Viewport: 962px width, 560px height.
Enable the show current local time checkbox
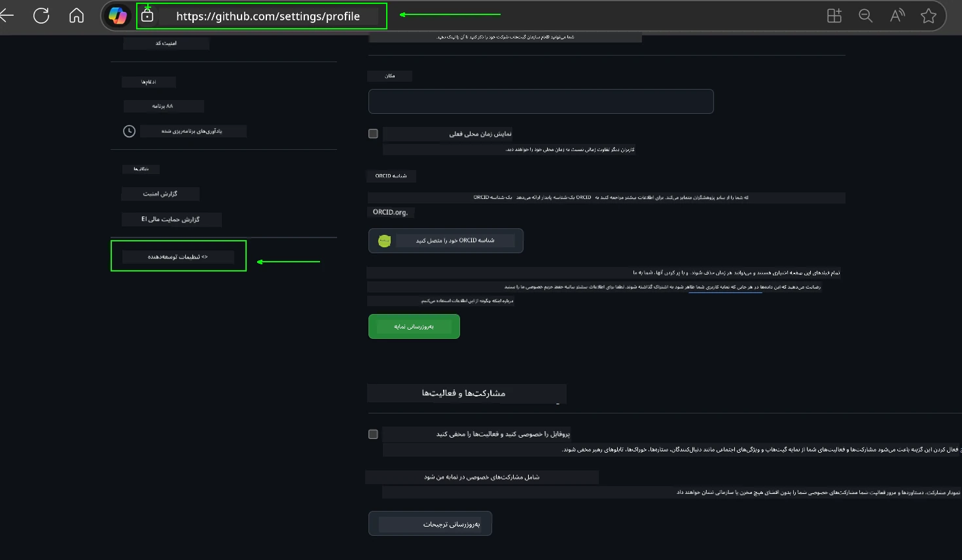pos(373,133)
